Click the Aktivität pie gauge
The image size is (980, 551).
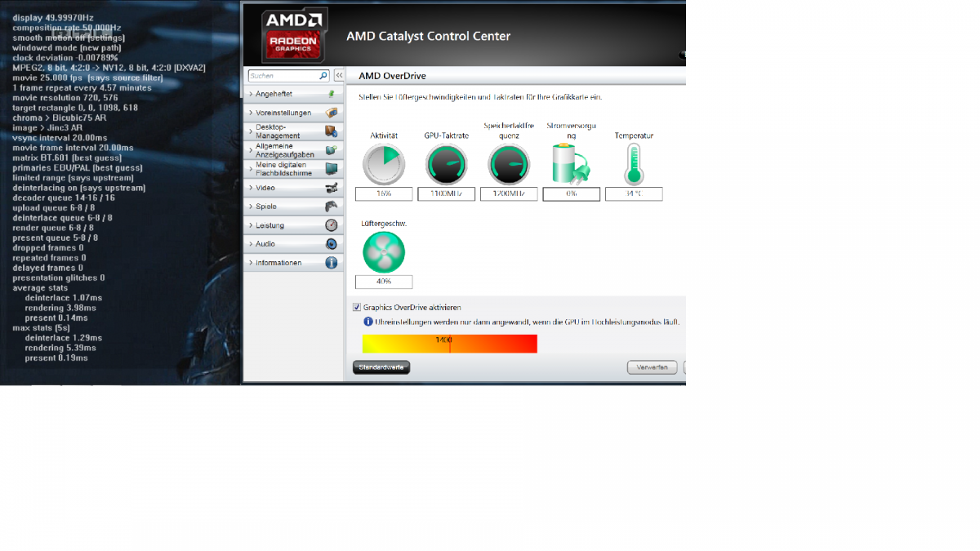click(x=383, y=164)
